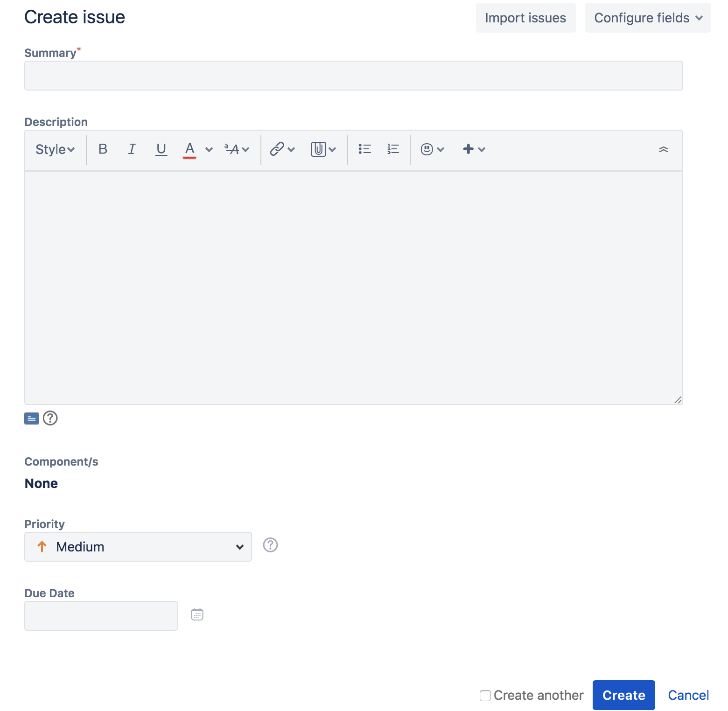Collapse the editor toolbar
The height and width of the screenshot is (711, 728).
click(663, 149)
